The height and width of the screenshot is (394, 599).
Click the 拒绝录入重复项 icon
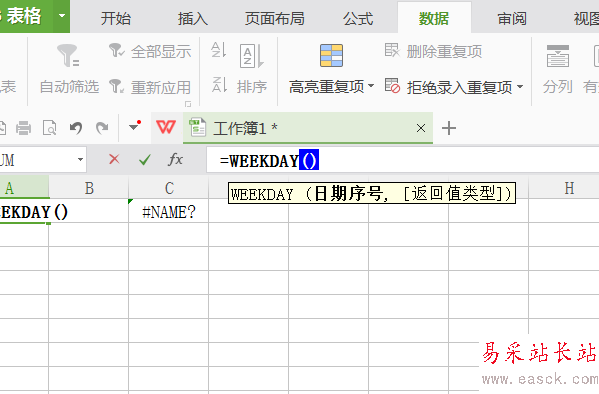tap(392, 86)
